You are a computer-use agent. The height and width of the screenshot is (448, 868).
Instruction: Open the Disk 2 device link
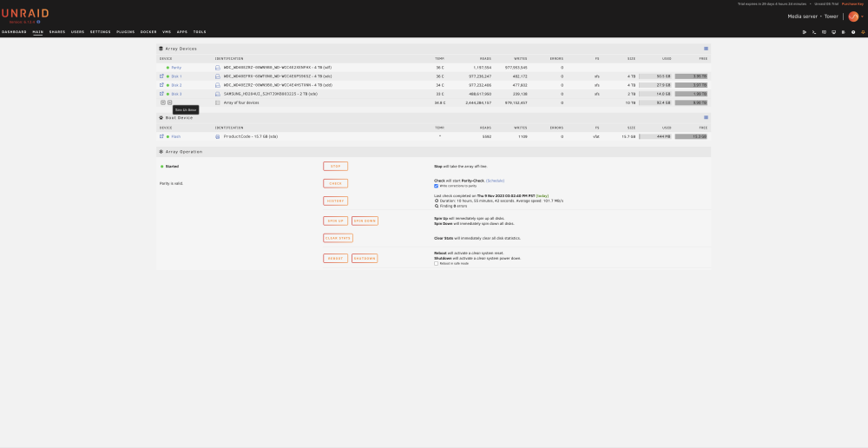tap(176, 85)
